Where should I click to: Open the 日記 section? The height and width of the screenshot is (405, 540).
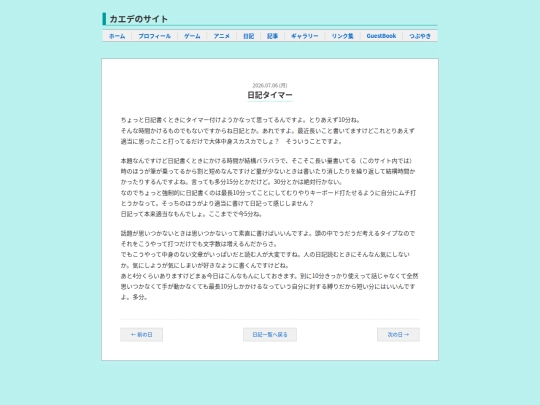click(248, 36)
